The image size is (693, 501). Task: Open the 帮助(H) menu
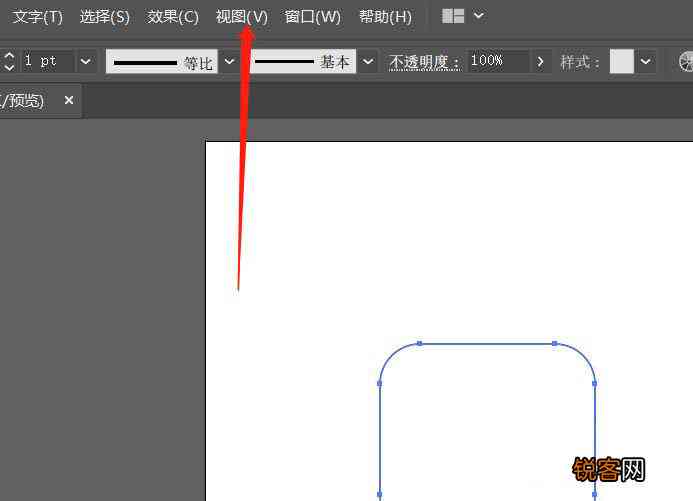click(385, 17)
